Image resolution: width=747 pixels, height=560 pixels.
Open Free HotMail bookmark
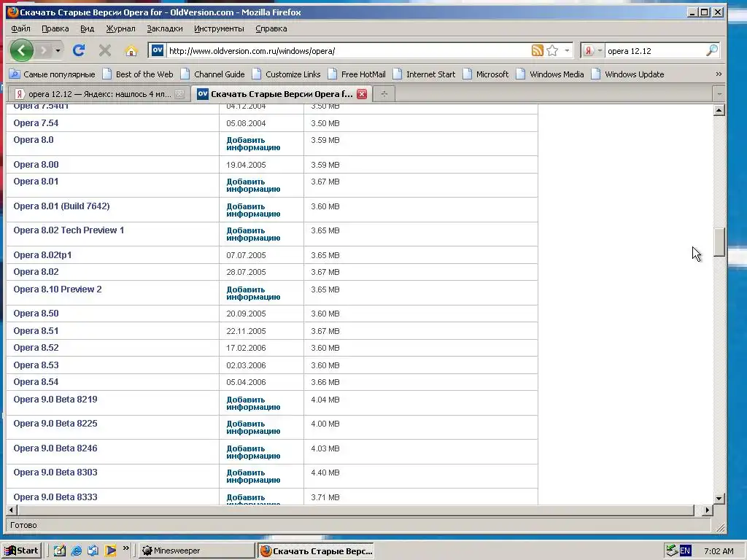[357, 74]
